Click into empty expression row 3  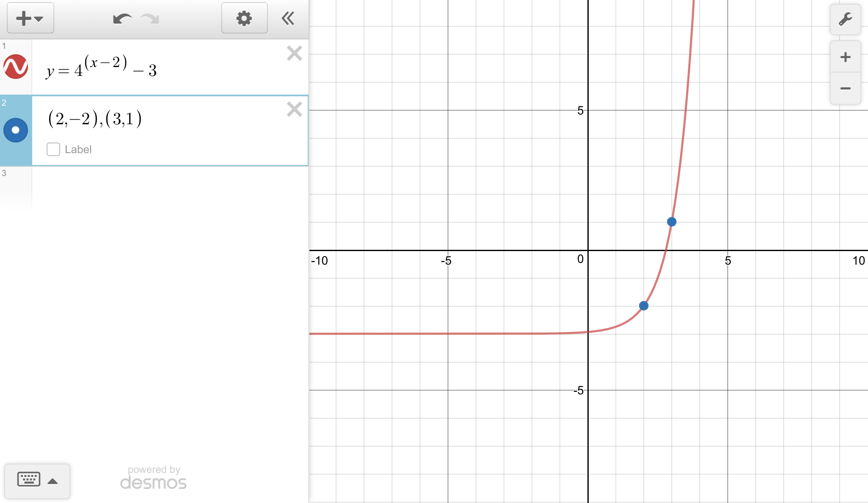(x=170, y=187)
